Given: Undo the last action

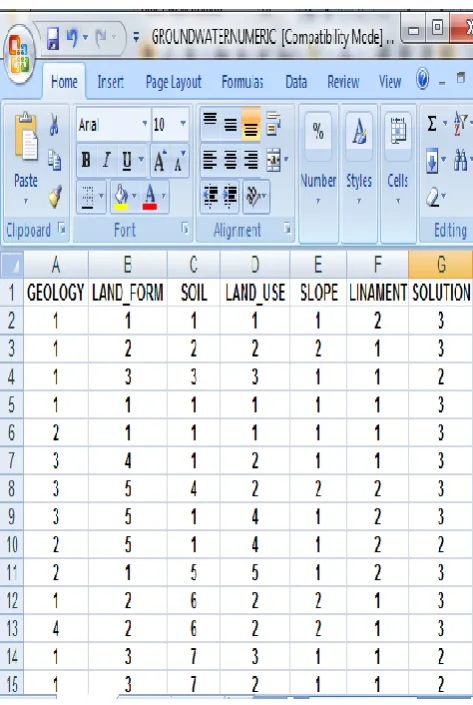Looking at the screenshot, I should [72, 38].
